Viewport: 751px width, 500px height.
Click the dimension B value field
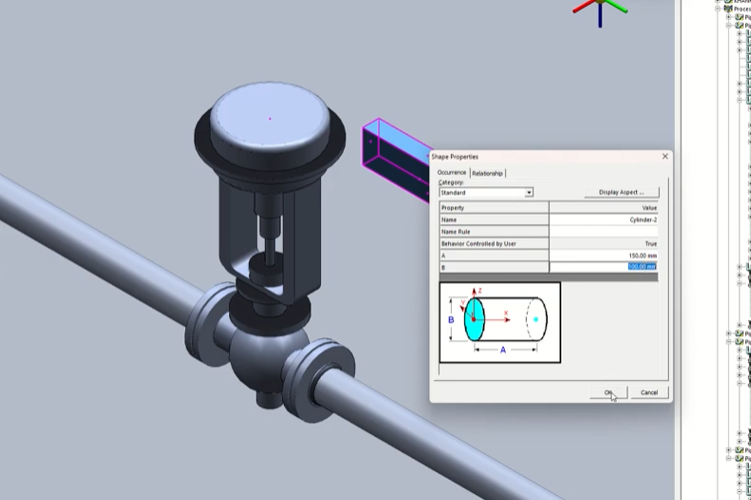603,267
